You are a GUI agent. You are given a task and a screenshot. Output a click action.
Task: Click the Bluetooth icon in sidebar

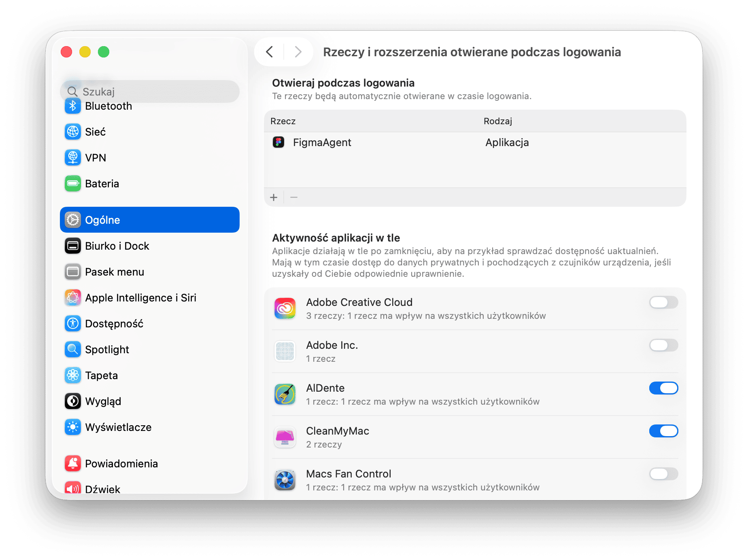coord(73,106)
